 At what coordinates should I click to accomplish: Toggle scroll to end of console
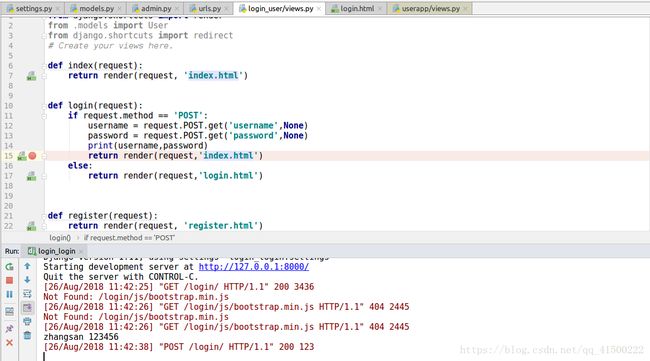click(27, 308)
